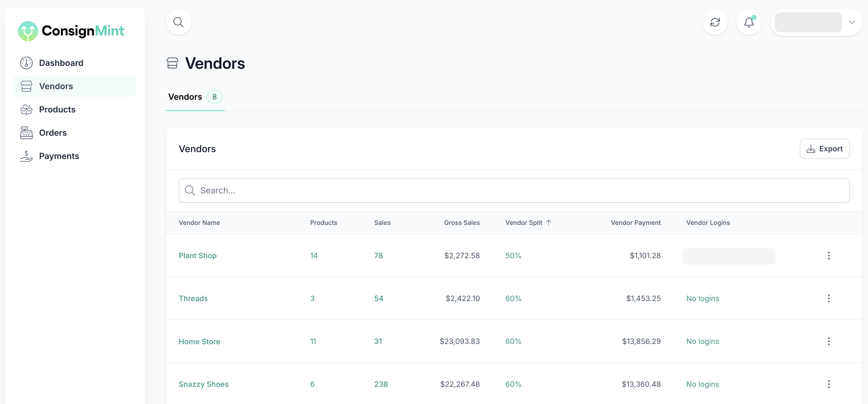Open Dashboard from the sidebar
Screen dimensions: 868x404
(61, 63)
